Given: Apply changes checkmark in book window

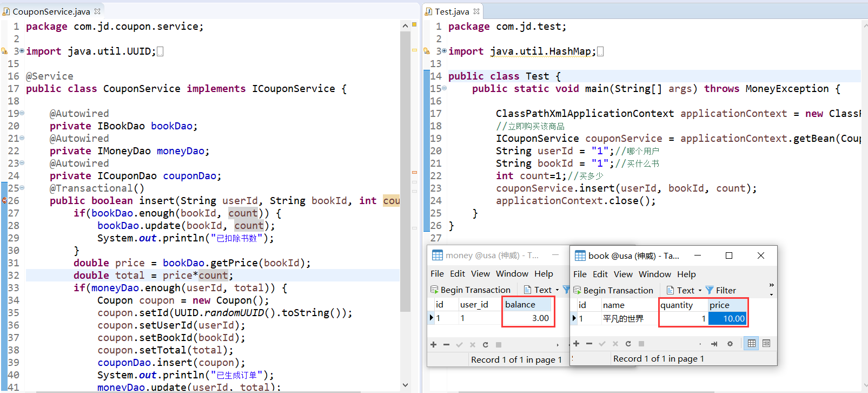Looking at the screenshot, I should 602,344.
